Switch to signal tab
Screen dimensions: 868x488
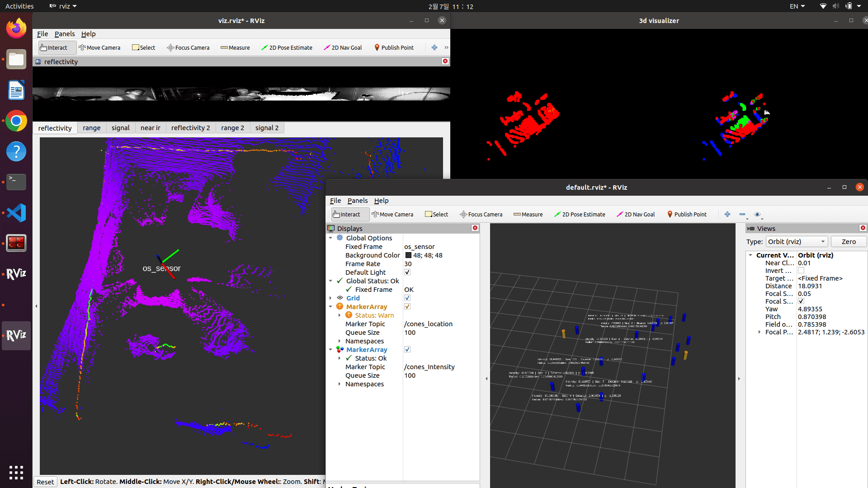[x=121, y=128]
